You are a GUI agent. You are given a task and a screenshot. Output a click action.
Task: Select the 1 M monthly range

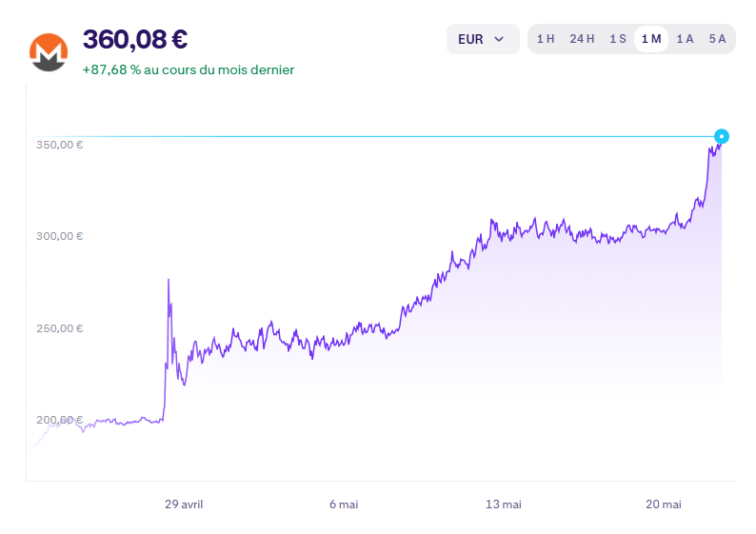tap(651, 39)
